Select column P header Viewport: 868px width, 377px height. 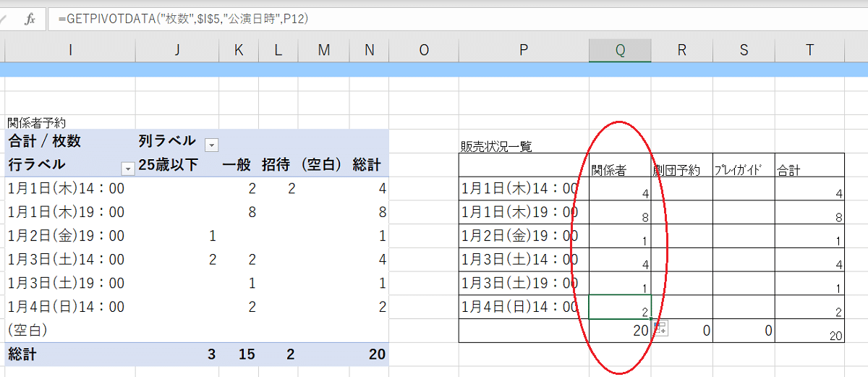[x=523, y=49]
